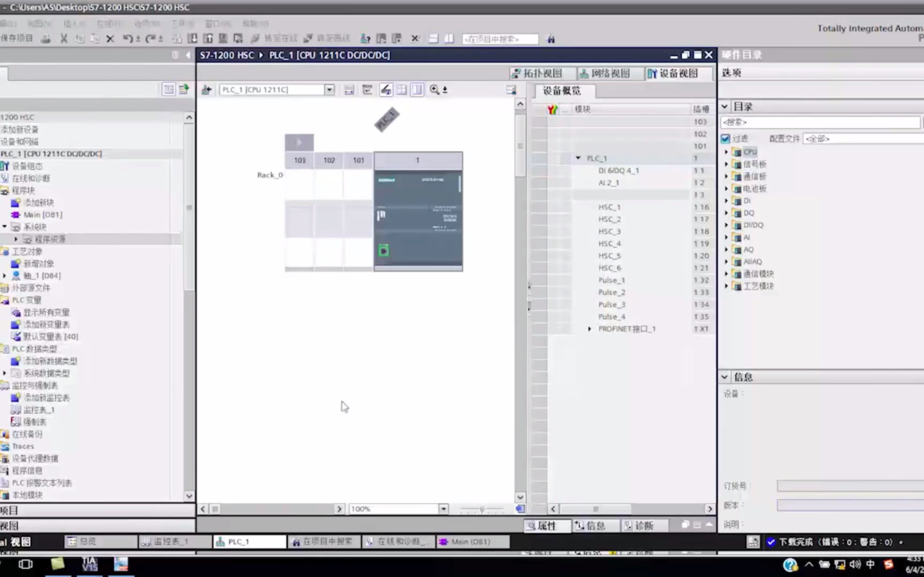This screenshot has height=577, width=924.
Task: Click the print icon next to save project
Action: click(x=46, y=38)
